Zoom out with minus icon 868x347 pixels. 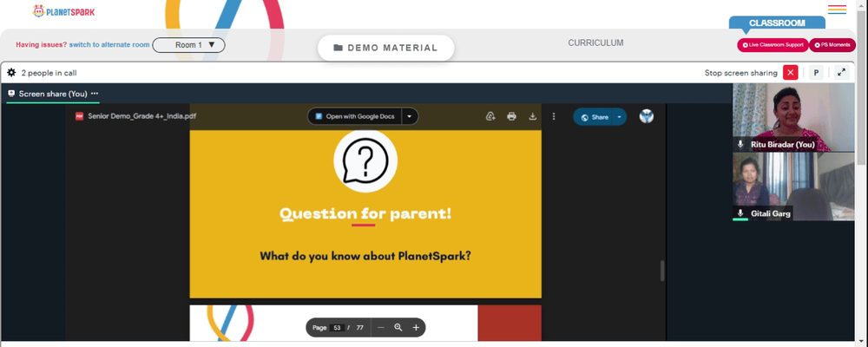[x=381, y=328]
